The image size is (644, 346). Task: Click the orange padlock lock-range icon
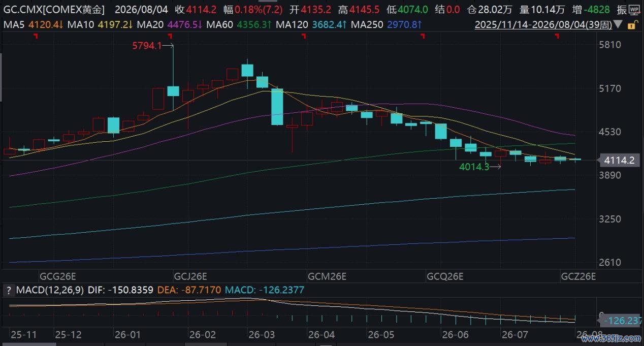click(x=632, y=25)
